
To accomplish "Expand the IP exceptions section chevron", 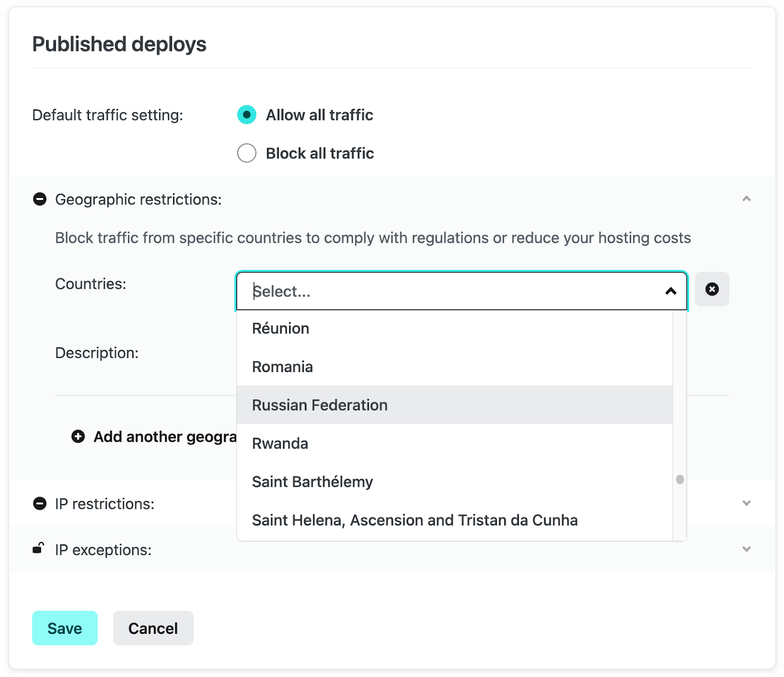I will tap(746, 549).
